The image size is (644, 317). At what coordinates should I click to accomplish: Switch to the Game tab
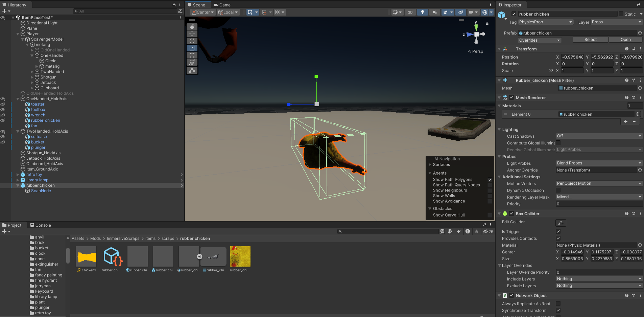222,5
